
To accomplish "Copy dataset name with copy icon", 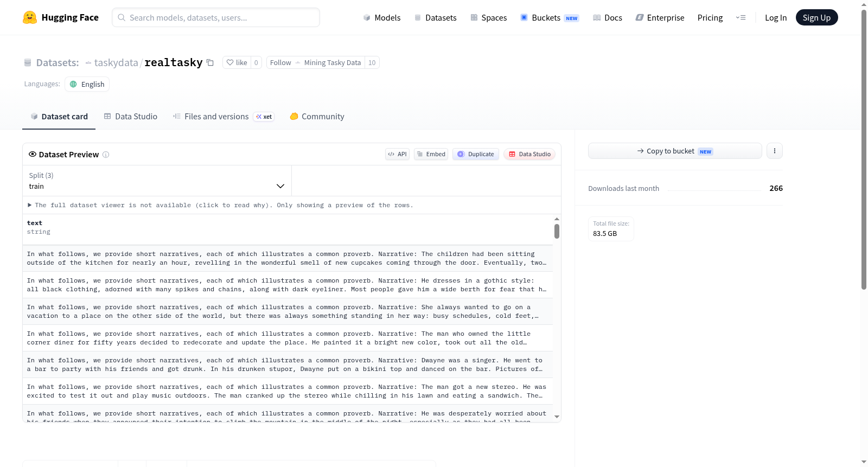I will 210,62.
